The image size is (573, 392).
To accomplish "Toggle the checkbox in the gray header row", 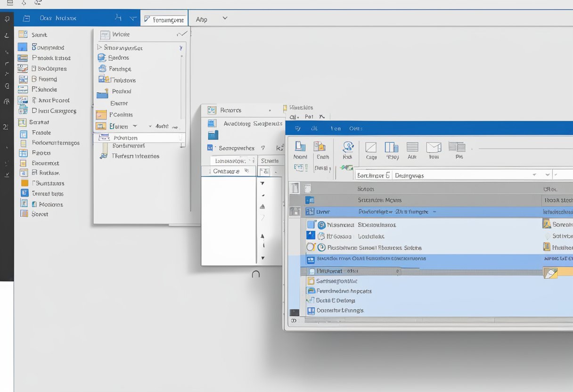I will 308,188.
